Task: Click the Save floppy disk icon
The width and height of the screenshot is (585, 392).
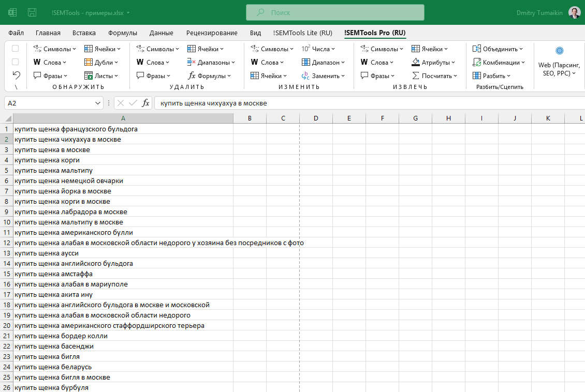Action: click(x=32, y=12)
